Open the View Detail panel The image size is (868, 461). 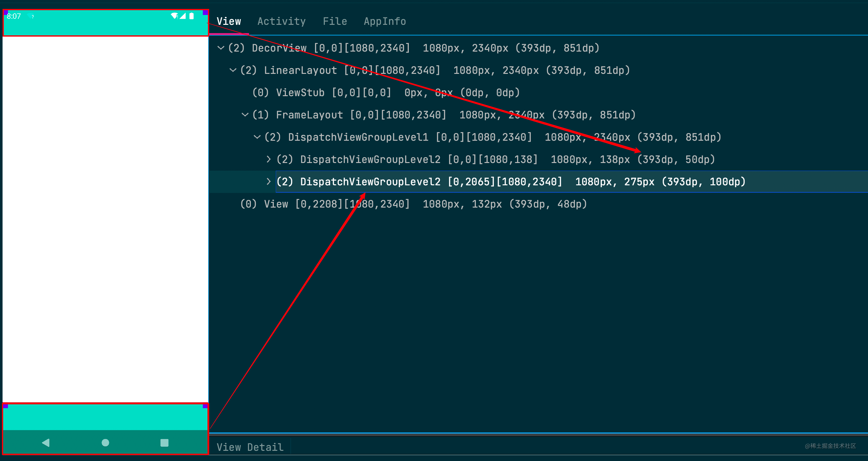click(250, 447)
